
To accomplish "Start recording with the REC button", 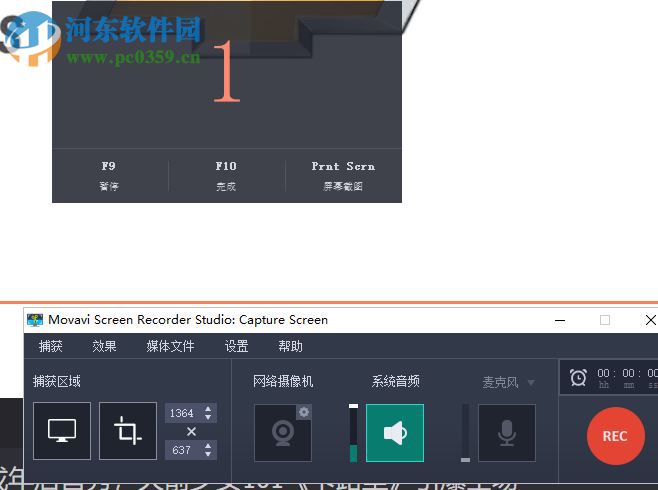I will [616, 436].
